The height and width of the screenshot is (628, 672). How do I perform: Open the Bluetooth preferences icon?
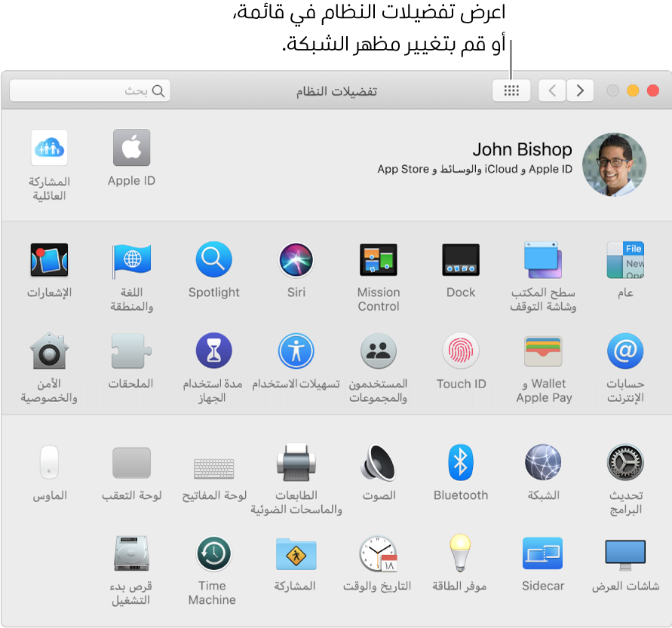[x=461, y=463]
